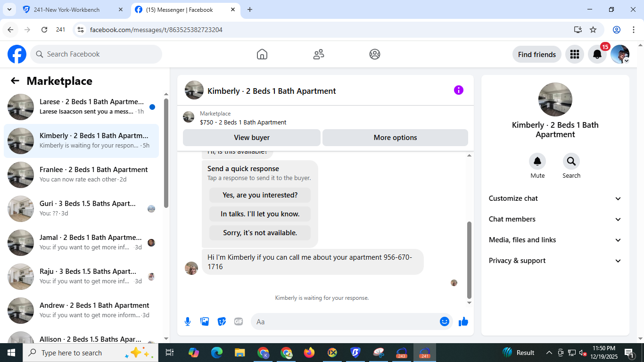
Task: Open Andrew 2 Beds 1 Bath Apartment chat
Action: [x=81, y=311]
